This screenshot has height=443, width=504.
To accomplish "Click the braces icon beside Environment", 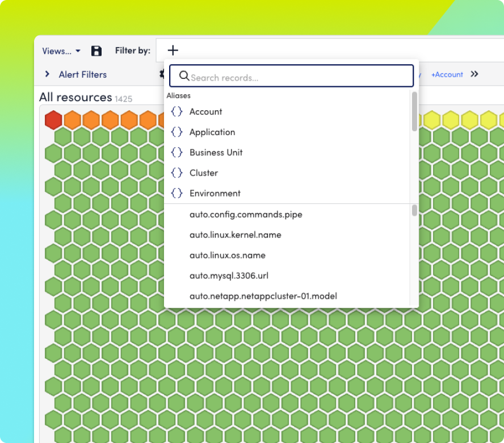I will click(177, 194).
